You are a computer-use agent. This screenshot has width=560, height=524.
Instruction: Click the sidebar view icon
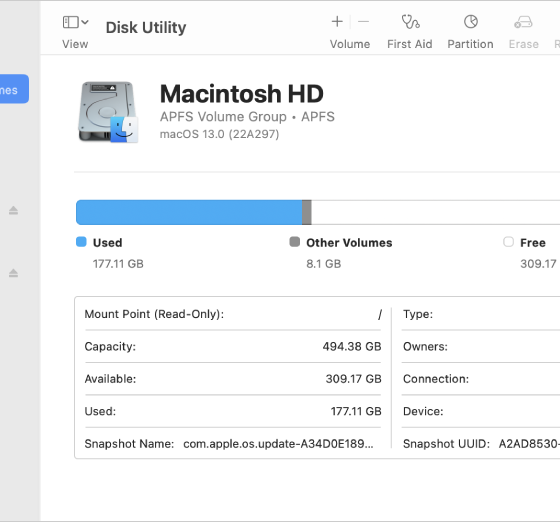[71, 22]
